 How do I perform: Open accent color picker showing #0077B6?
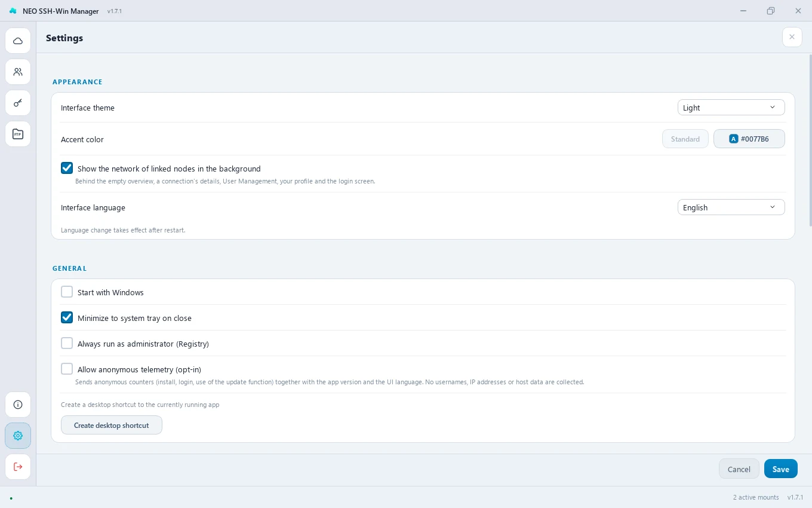click(749, 139)
